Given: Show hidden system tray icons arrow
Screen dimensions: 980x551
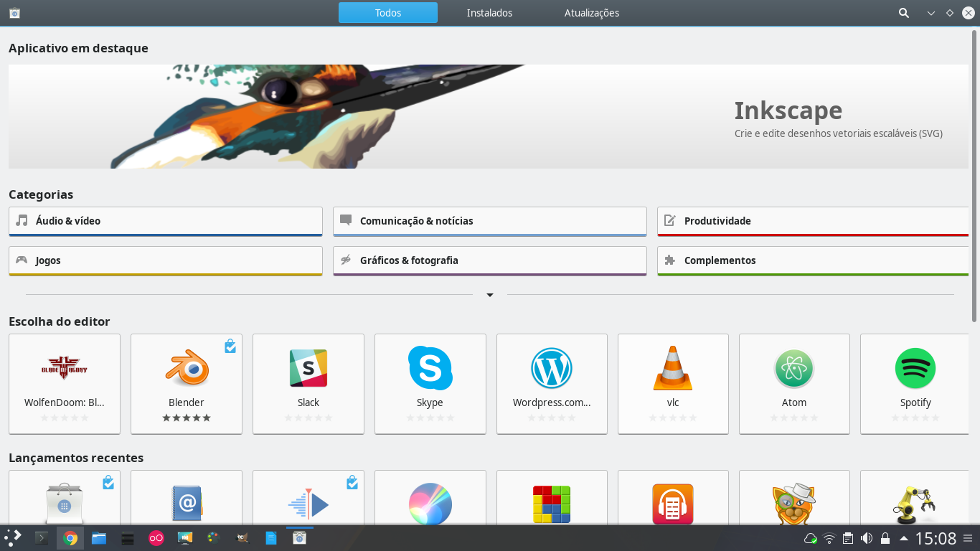Looking at the screenshot, I should point(903,538).
